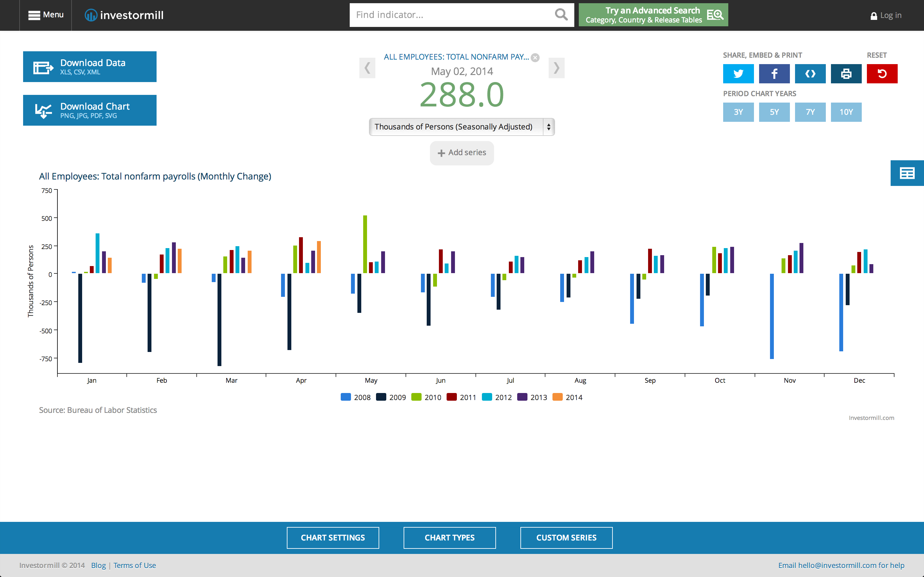
Task: Open the units dropdown selector
Action: coord(462,127)
